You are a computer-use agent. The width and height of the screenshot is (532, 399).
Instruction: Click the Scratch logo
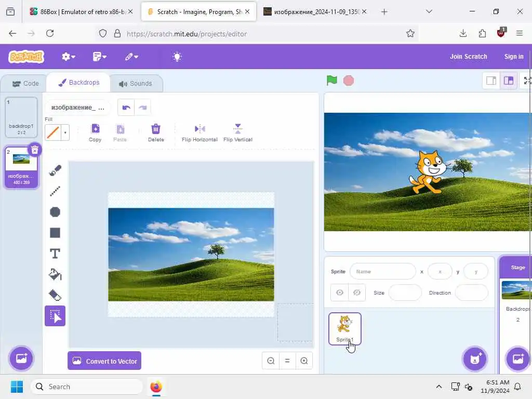pos(26,57)
